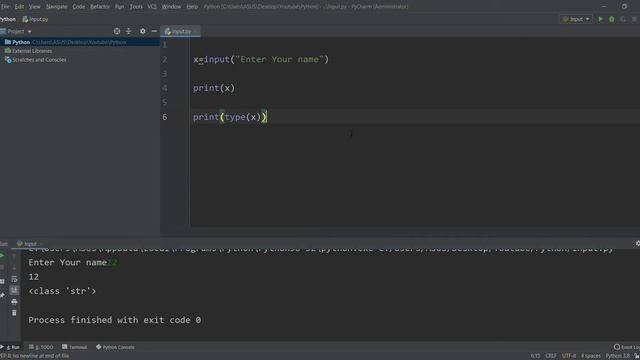Image resolution: width=640 pixels, height=360 pixels.
Task: Select the Python project root folder
Action: click(x=80, y=42)
